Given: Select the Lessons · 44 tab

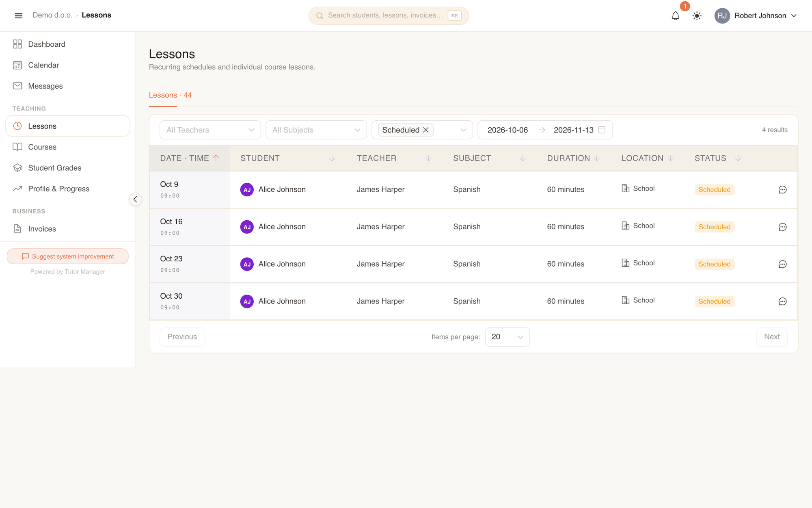Looking at the screenshot, I should [x=170, y=95].
